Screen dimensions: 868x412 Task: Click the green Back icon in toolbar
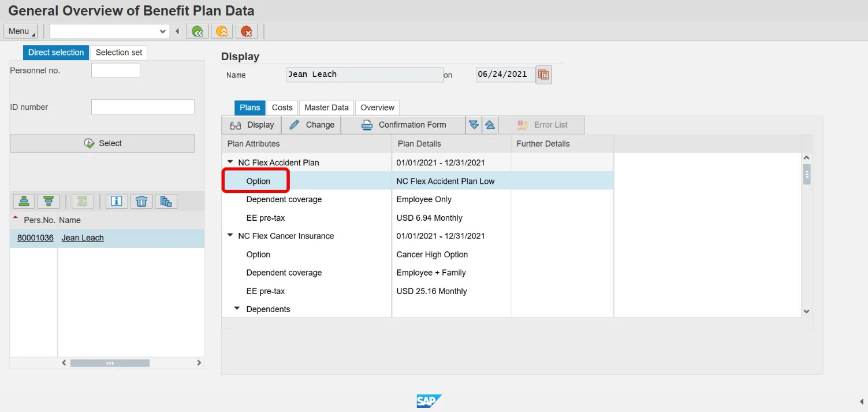click(198, 31)
